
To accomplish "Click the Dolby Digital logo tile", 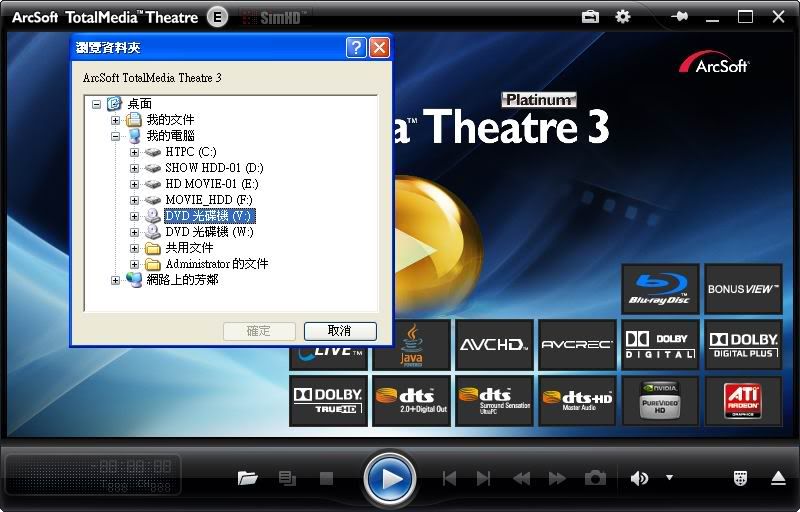I will (x=660, y=345).
